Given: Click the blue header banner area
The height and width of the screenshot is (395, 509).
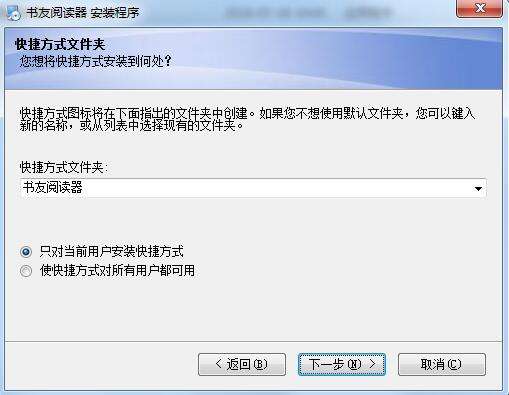Looking at the screenshot, I should (253, 59).
